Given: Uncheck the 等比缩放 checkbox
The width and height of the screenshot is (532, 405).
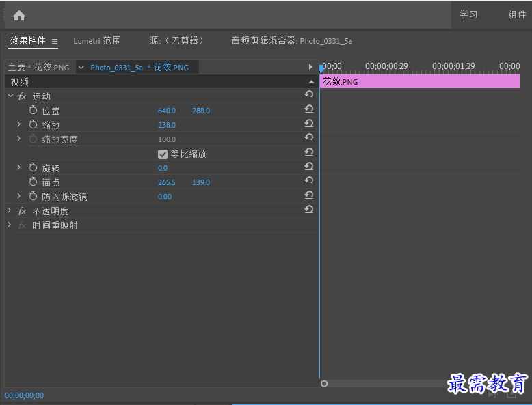Looking at the screenshot, I should [x=163, y=154].
